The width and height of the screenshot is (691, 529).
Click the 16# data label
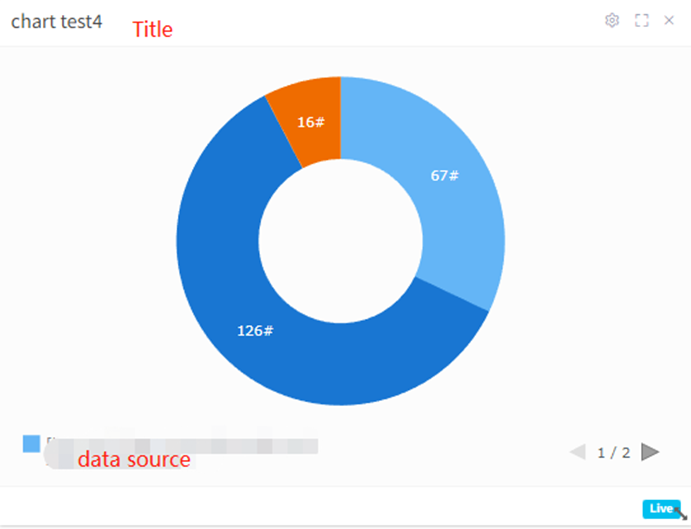click(x=311, y=122)
